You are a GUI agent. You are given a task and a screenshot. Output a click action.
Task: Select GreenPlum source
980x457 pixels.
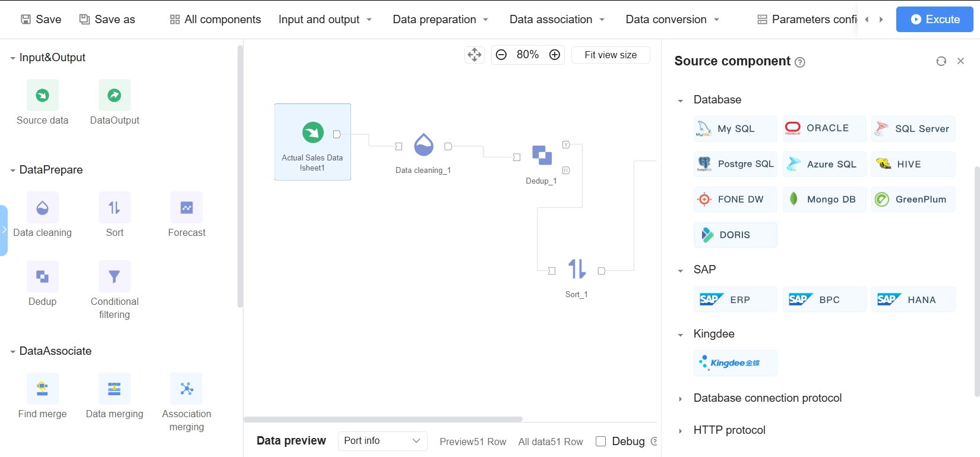913,200
